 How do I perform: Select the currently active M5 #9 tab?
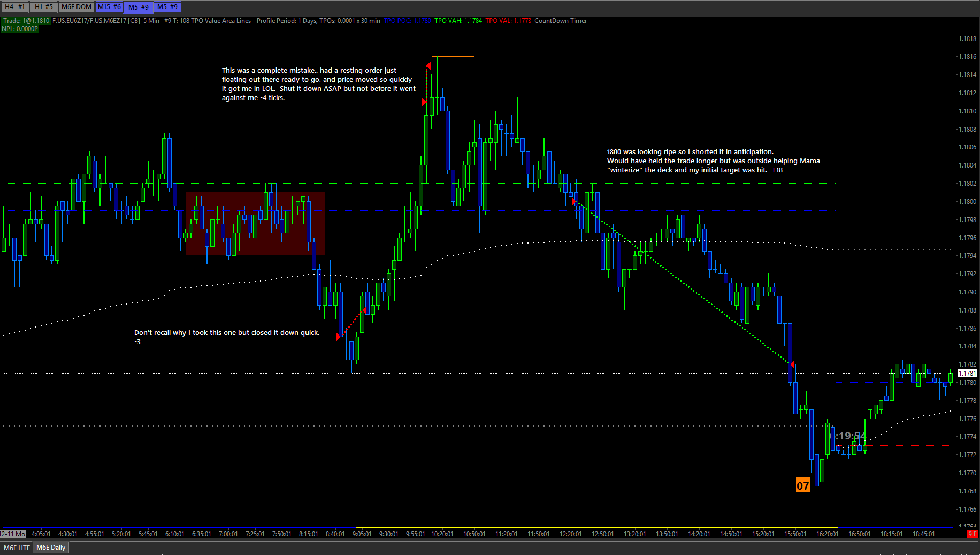click(x=139, y=7)
